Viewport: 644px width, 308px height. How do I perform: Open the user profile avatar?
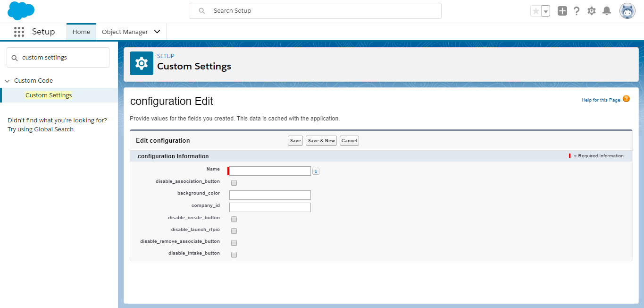click(627, 11)
